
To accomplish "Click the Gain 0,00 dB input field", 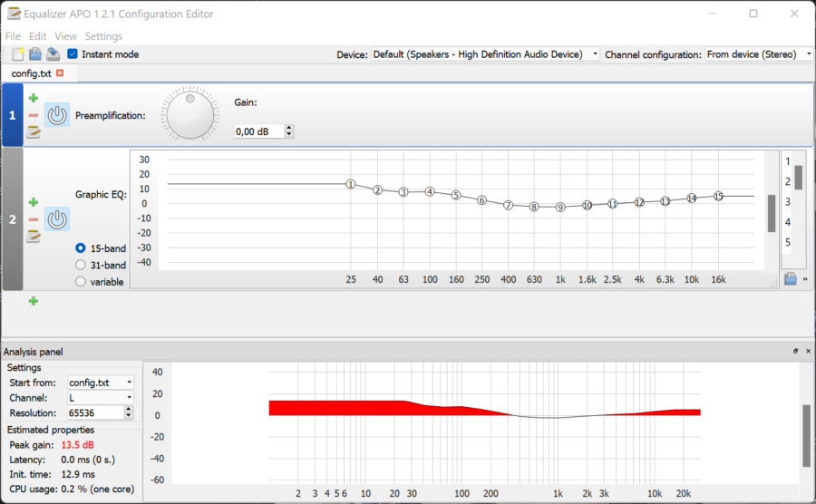I will tap(259, 131).
